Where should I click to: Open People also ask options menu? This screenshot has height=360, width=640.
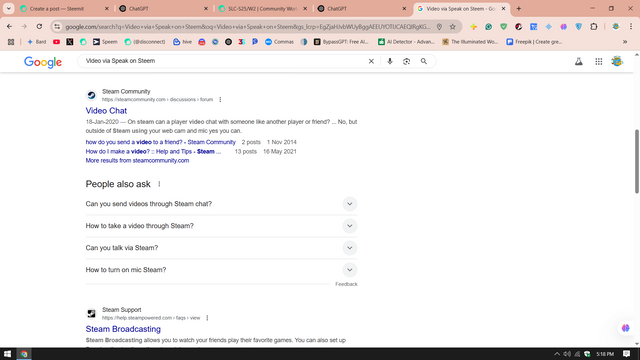pyautogui.click(x=159, y=184)
